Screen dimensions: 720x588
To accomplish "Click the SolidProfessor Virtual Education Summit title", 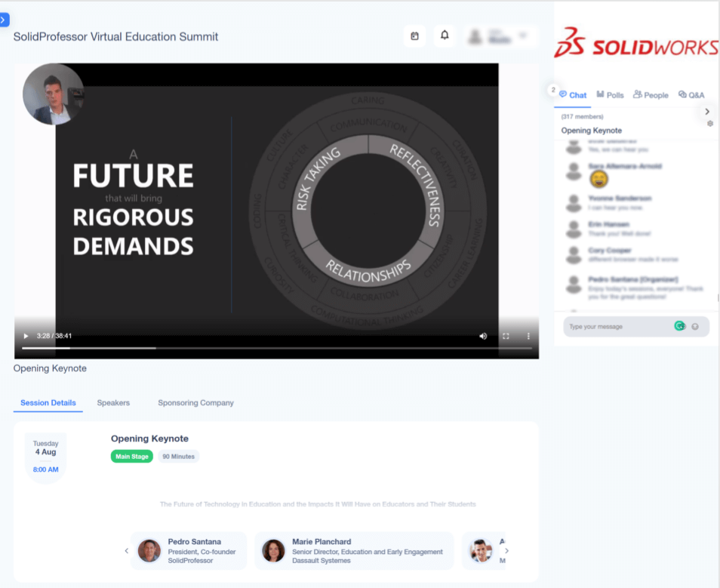I will [115, 37].
